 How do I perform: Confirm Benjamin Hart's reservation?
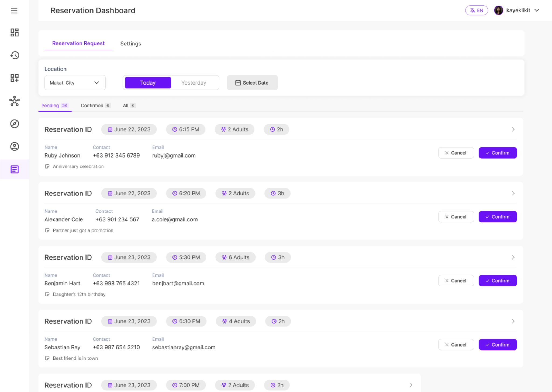[x=498, y=281]
